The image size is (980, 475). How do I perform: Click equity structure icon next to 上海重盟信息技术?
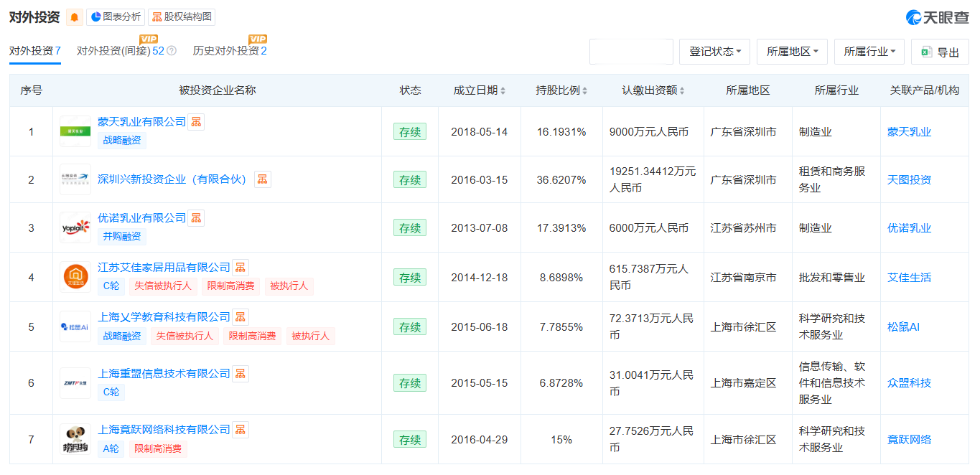[x=241, y=374]
